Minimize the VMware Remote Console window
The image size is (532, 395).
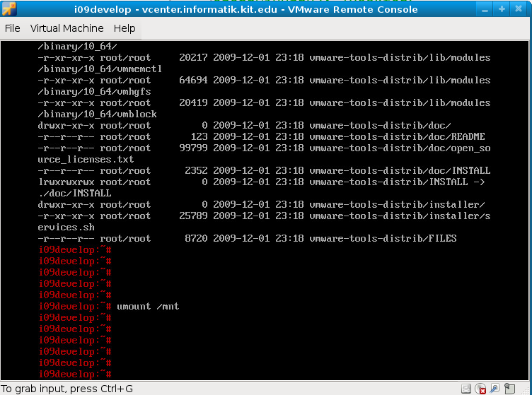[x=486, y=9]
